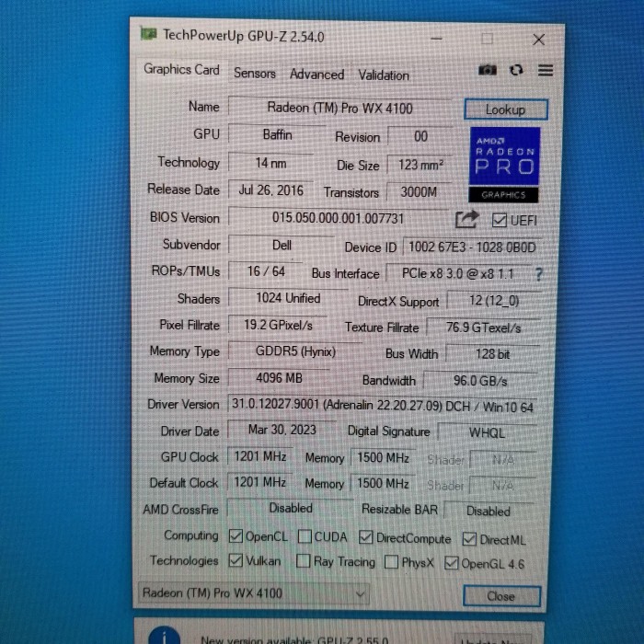Click the Texture Fillrate 76.9 GTexel/s value
This screenshot has height=644, width=644.
(x=483, y=328)
